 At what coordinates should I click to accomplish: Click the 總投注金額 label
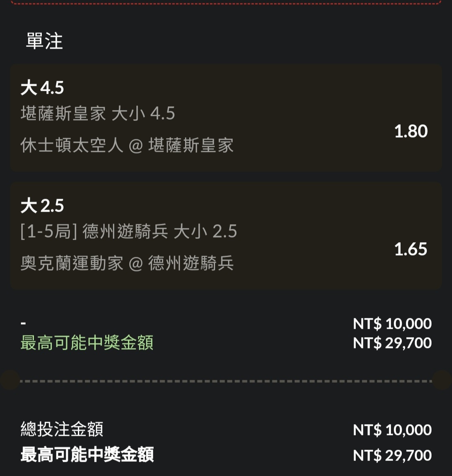click(x=62, y=430)
